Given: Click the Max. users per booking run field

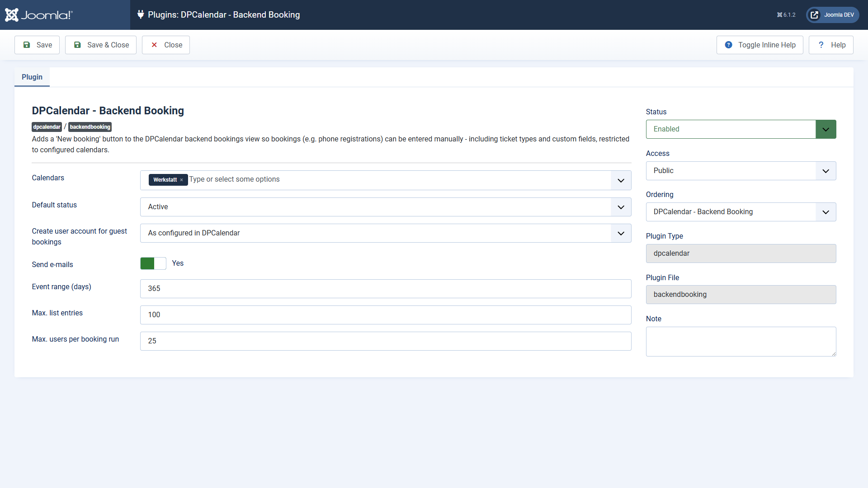Looking at the screenshot, I should tap(386, 341).
